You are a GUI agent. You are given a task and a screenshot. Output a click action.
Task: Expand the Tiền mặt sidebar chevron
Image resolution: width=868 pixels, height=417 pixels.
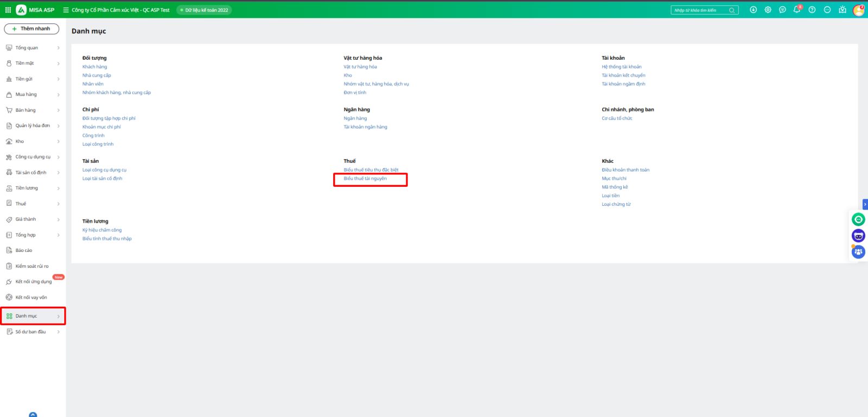coord(59,64)
